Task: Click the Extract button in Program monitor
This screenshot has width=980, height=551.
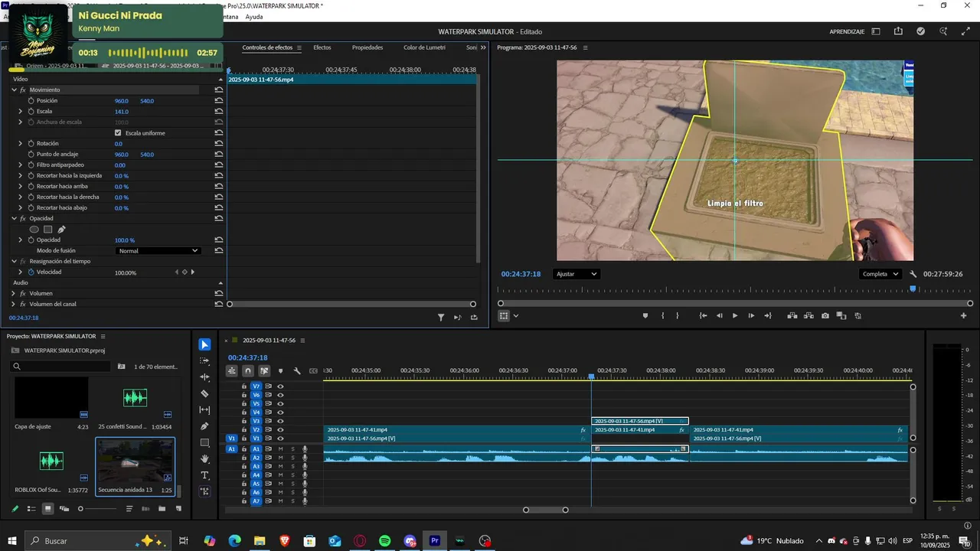Action: point(808,316)
